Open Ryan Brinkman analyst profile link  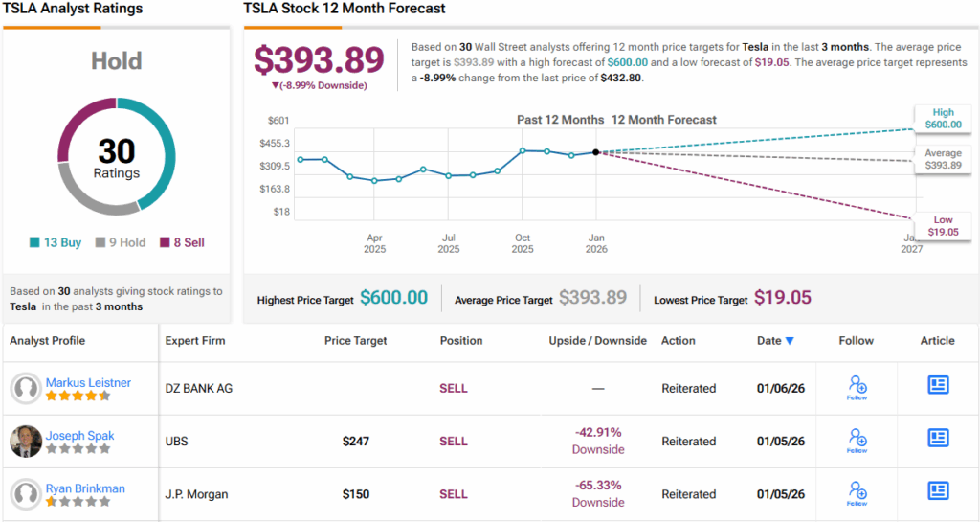click(85, 488)
